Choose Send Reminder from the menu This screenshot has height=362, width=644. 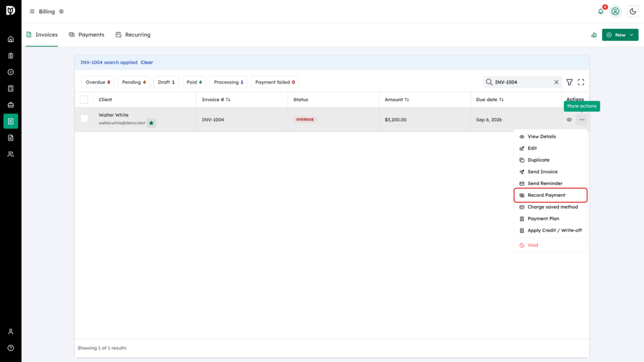(550, 184)
